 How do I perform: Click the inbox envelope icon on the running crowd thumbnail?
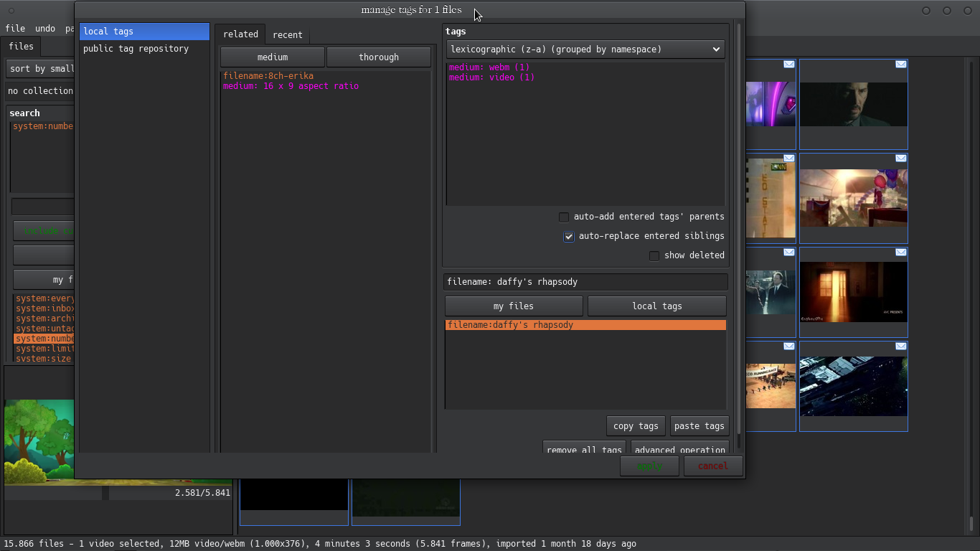click(x=788, y=347)
